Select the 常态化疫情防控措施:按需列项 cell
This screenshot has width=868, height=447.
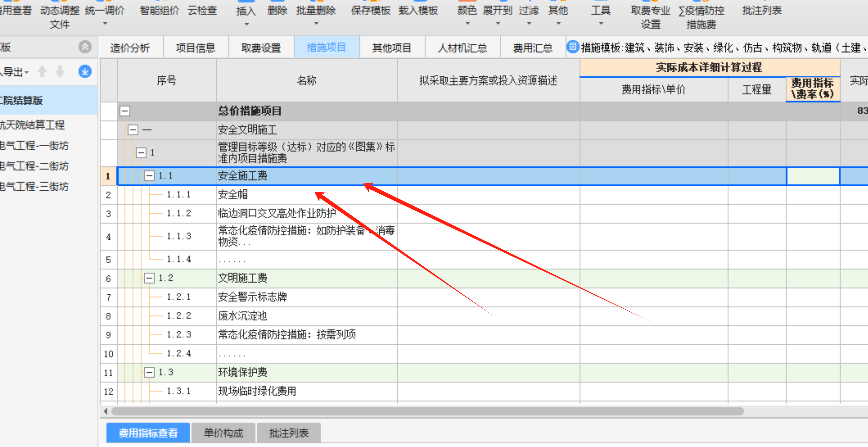coord(306,335)
